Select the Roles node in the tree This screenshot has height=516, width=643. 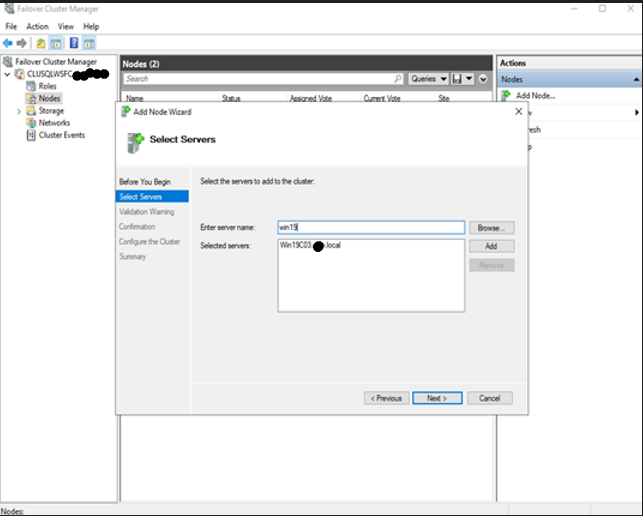(47, 86)
